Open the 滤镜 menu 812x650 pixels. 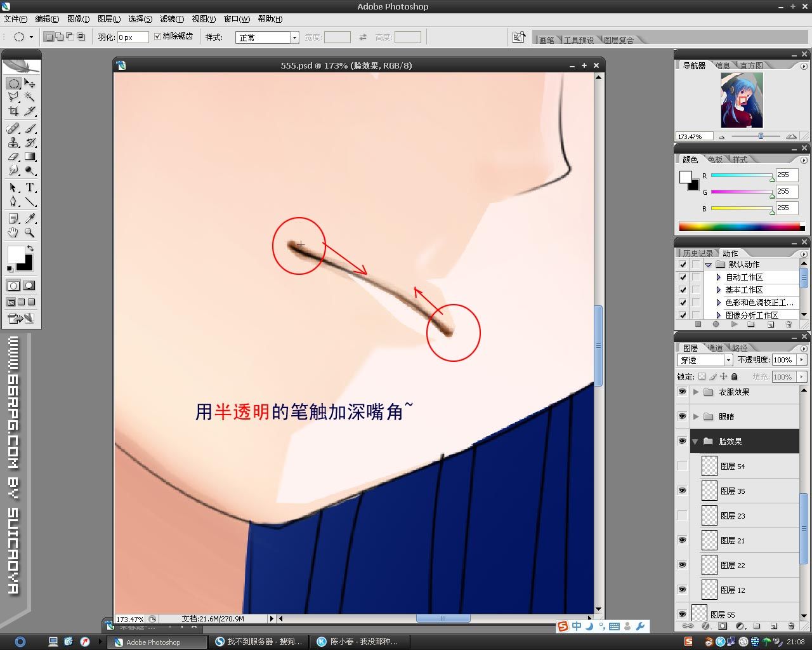pyautogui.click(x=171, y=19)
